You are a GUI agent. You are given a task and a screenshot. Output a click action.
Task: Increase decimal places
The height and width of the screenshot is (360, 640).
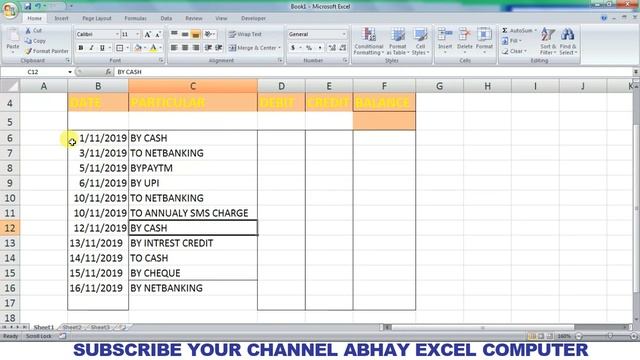(332, 48)
